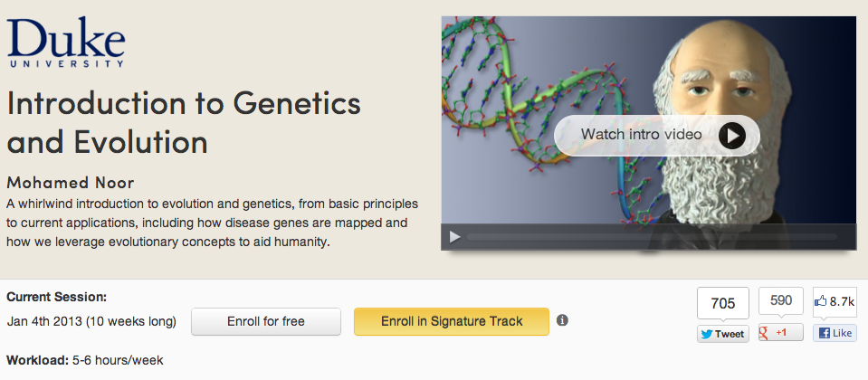Click the thumbs-up icon in 8.7k bubble
This screenshot has width=868, height=380.
(822, 301)
